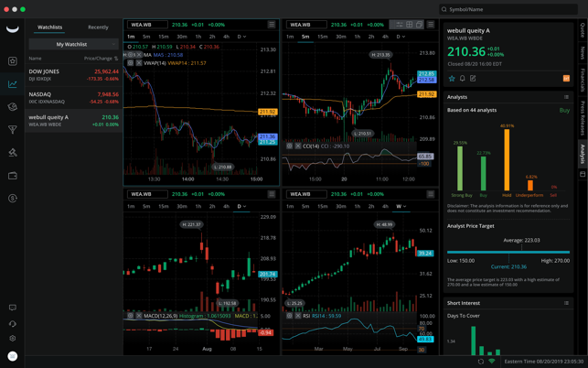Set an alert with the bell icon
588x368 pixels.
click(x=463, y=78)
